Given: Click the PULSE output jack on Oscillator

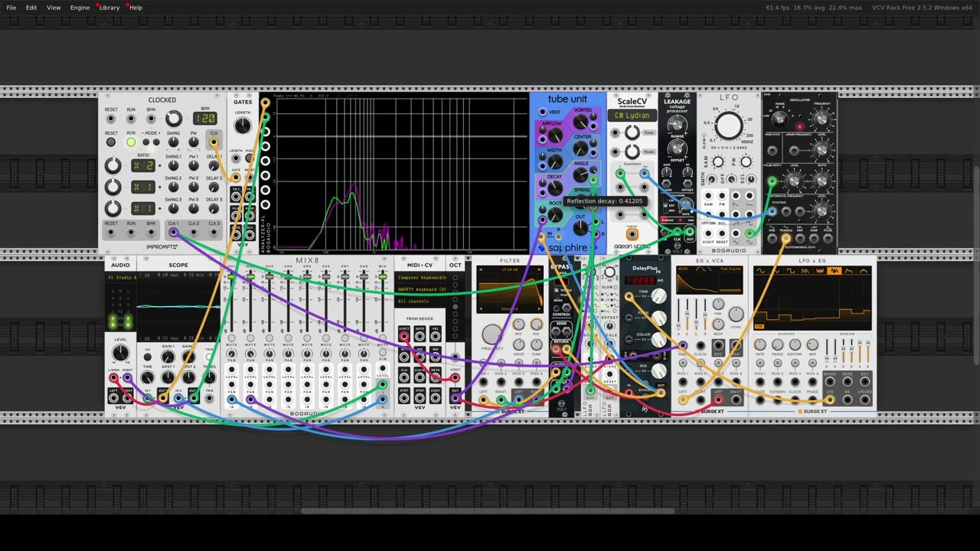Looking at the screenshot, I should [828, 239].
